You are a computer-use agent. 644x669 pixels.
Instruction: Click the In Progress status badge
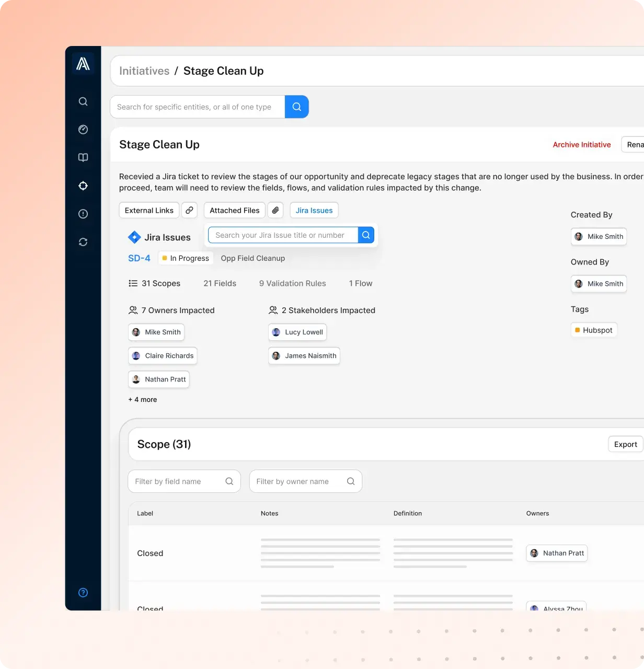(x=186, y=258)
